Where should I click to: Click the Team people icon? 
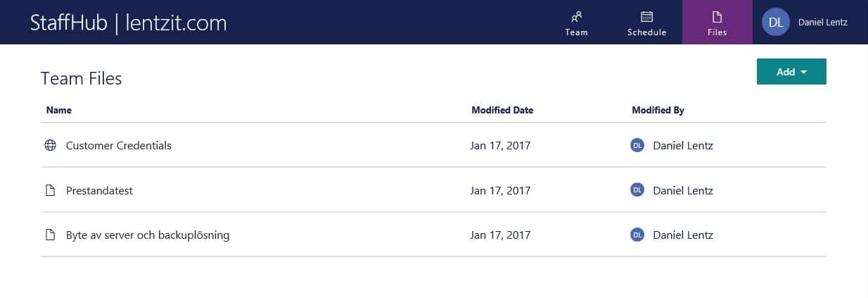[576, 16]
